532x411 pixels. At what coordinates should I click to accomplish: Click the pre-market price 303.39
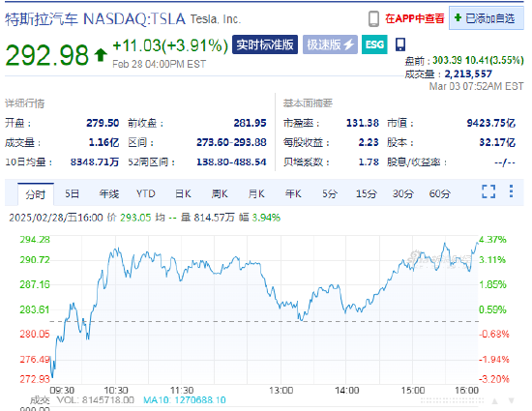point(447,60)
